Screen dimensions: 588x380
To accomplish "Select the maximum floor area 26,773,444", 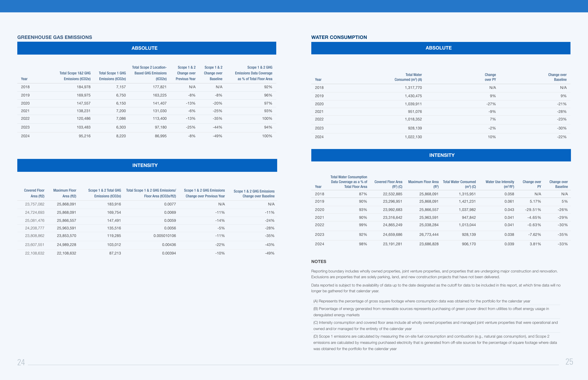I will pos(429,234).
